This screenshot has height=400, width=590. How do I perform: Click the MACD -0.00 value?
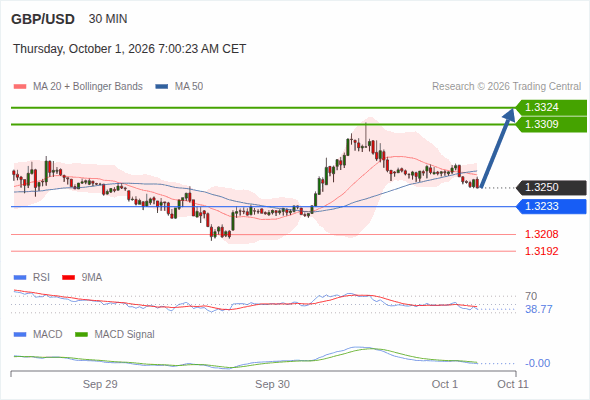coord(537,363)
